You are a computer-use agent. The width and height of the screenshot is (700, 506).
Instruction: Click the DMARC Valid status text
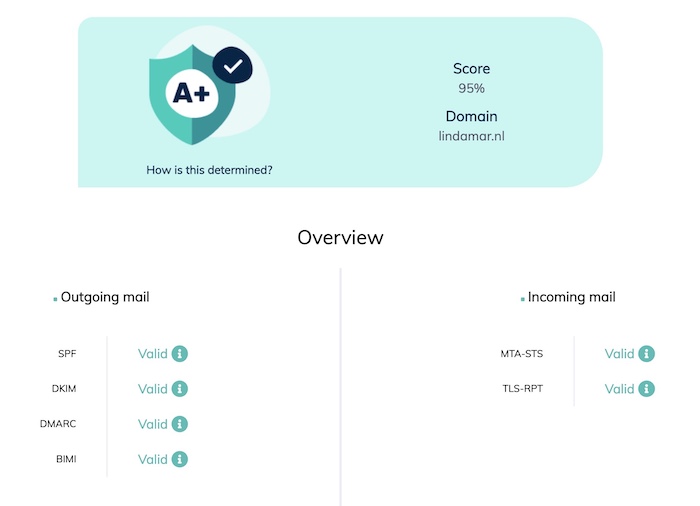click(x=153, y=424)
